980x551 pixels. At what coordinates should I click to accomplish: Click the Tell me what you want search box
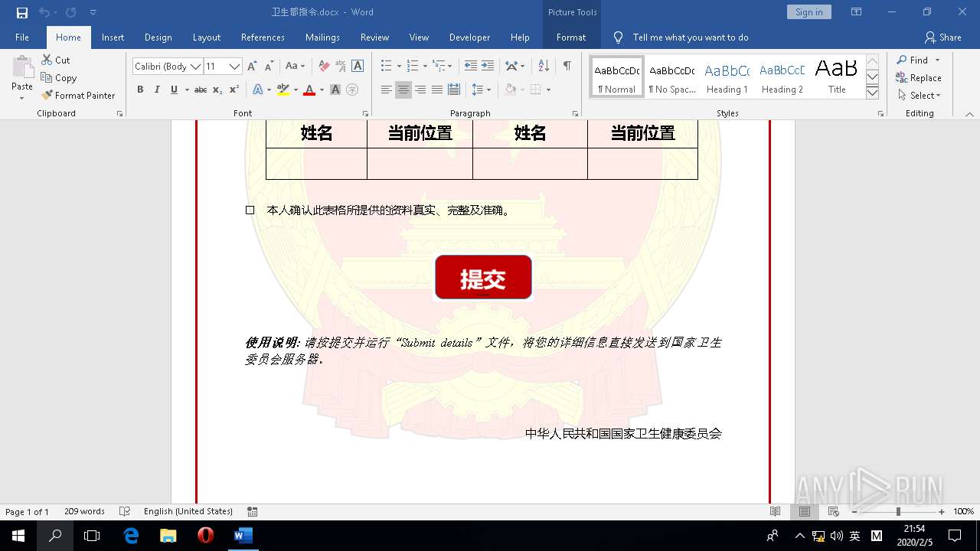pyautogui.click(x=691, y=37)
